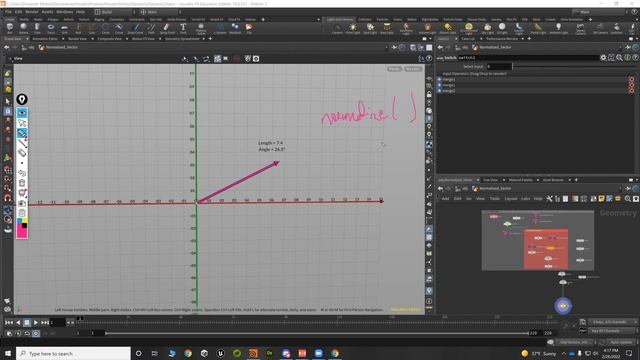
Task: Open the parameter pane gear menu
Action: 603,58
